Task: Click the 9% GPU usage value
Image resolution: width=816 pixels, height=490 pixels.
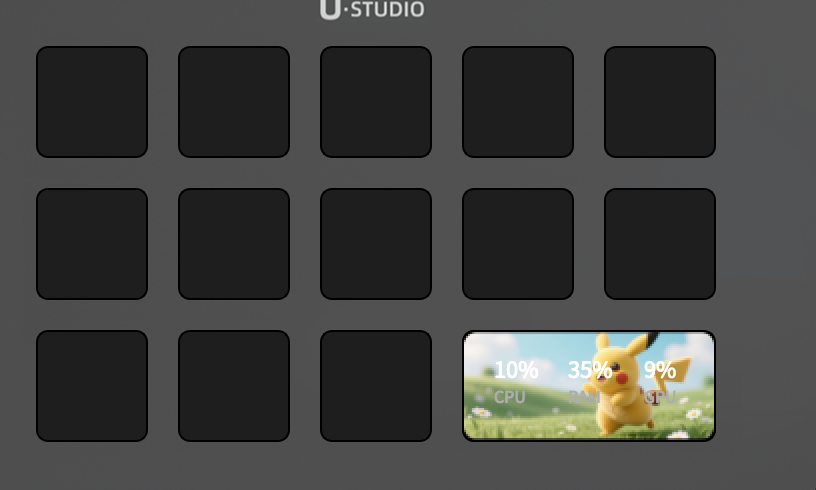Action: 660,370
